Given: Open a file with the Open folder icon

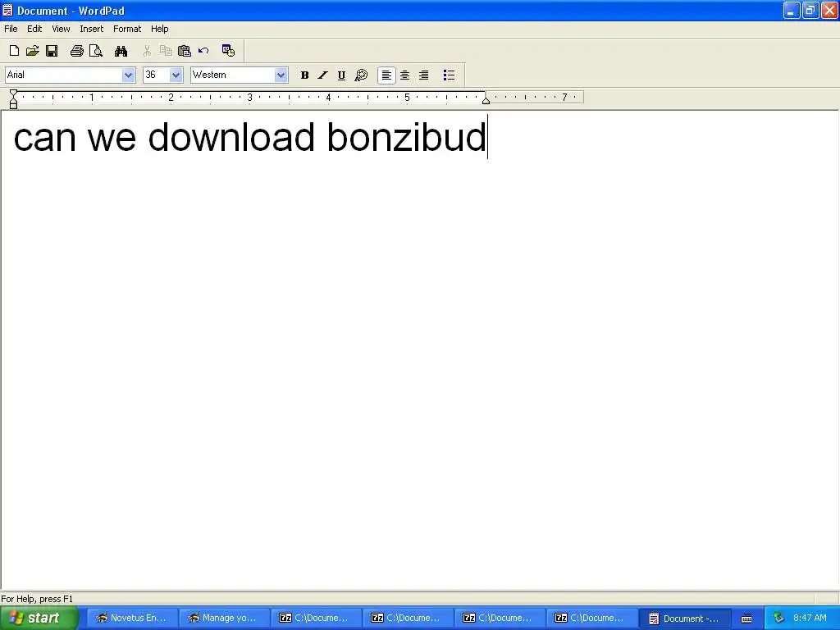Looking at the screenshot, I should tap(33, 51).
